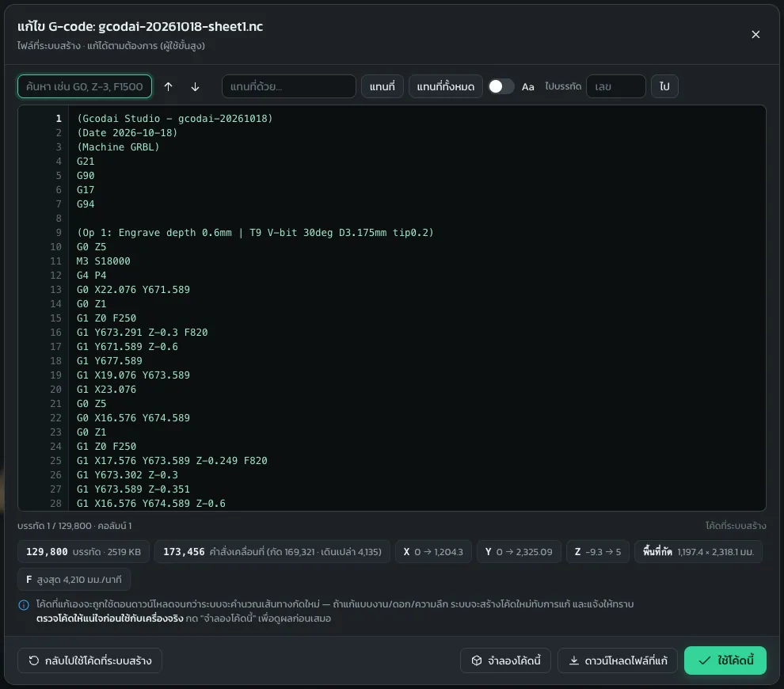Click the ไป go button

(664, 86)
